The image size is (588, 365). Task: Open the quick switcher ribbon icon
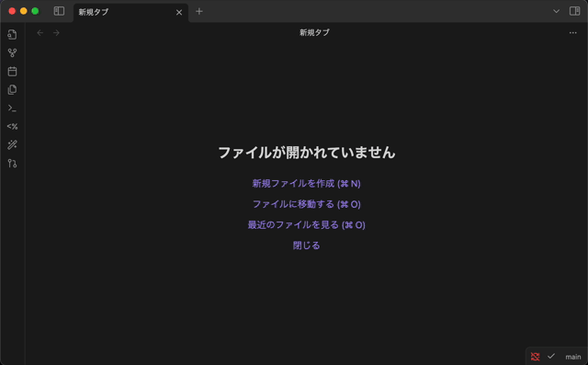(12, 35)
